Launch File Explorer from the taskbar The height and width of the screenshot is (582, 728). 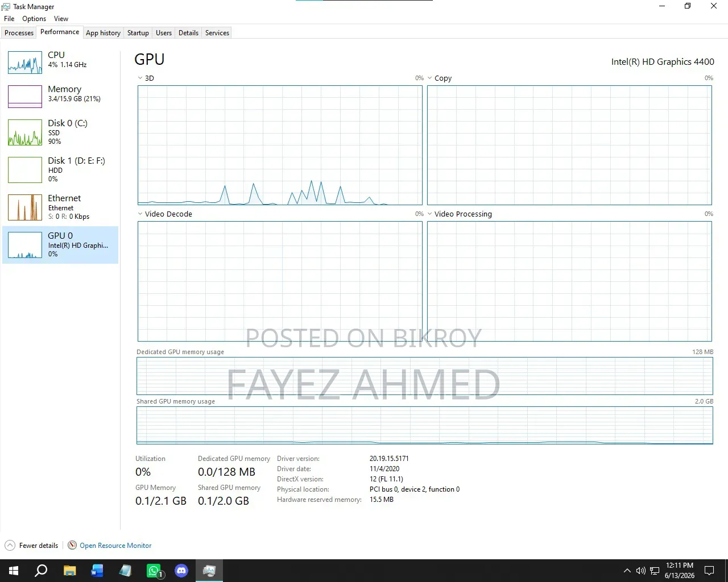click(x=69, y=571)
